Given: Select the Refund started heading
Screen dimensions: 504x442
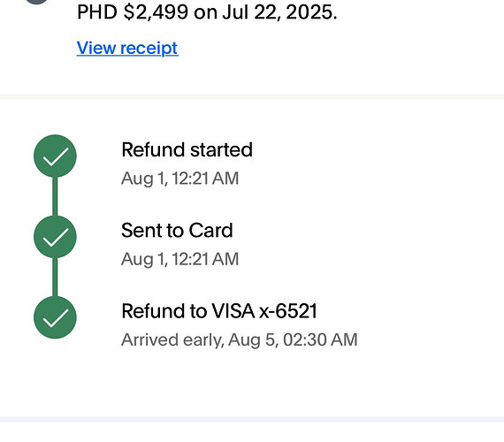Looking at the screenshot, I should click(187, 149).
